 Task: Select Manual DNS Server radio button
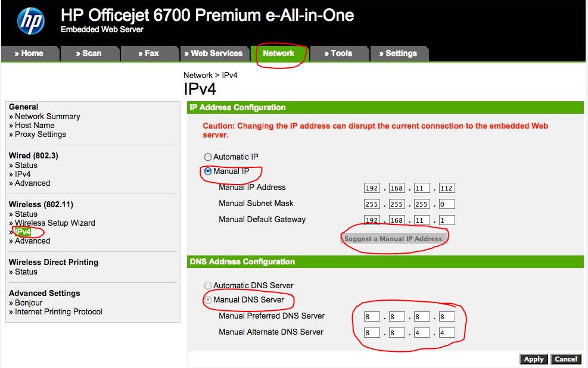(208, 300)
